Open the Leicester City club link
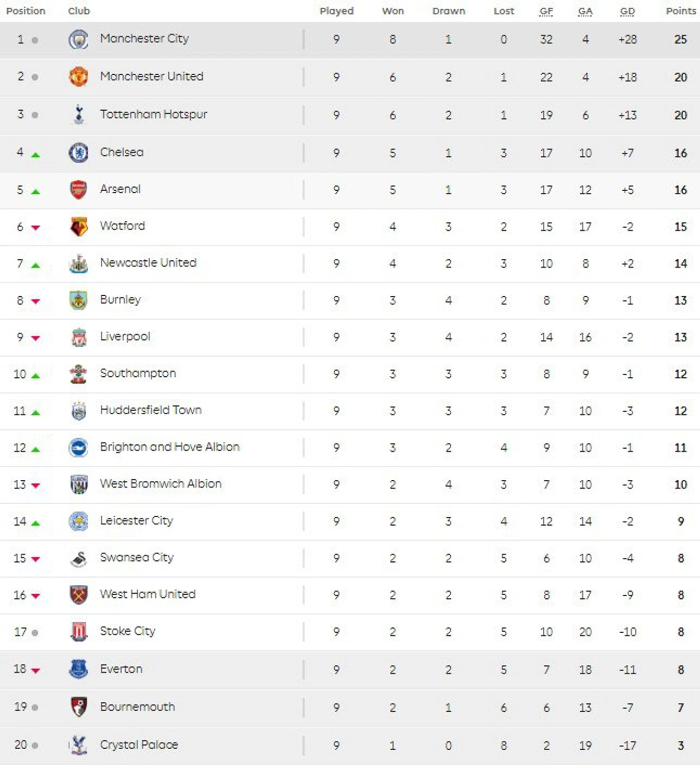Screen dimensions: 700x765 pyautogui.click(x=137, y=521)
